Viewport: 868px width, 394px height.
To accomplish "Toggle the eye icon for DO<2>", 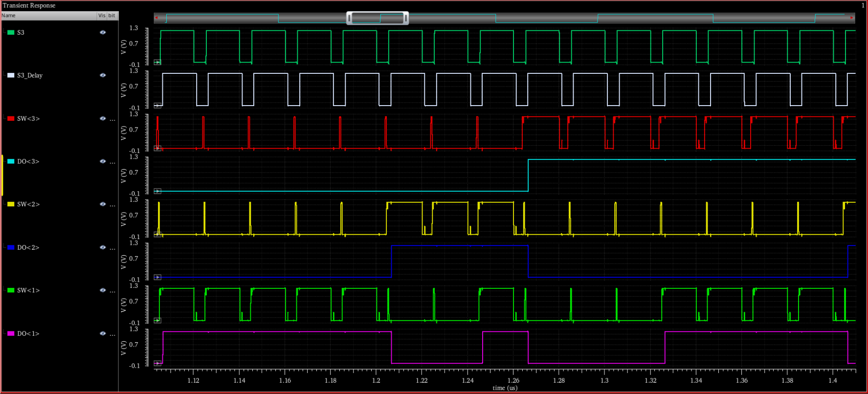I will click(103, 247).
